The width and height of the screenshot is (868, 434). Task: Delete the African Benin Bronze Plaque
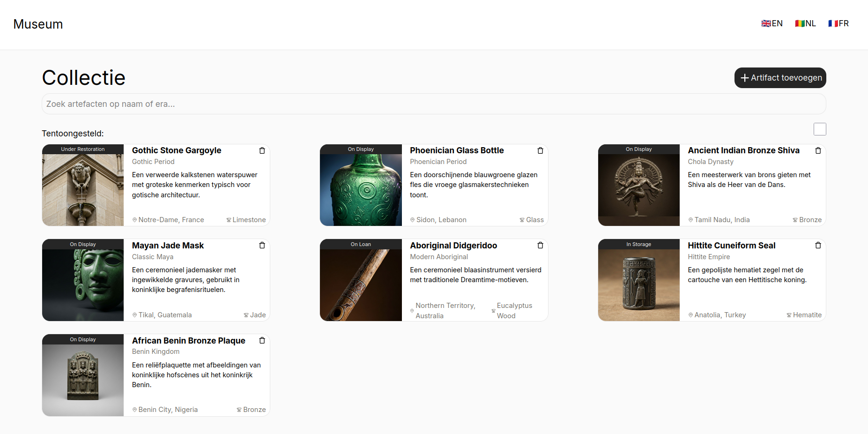(262, 340)
